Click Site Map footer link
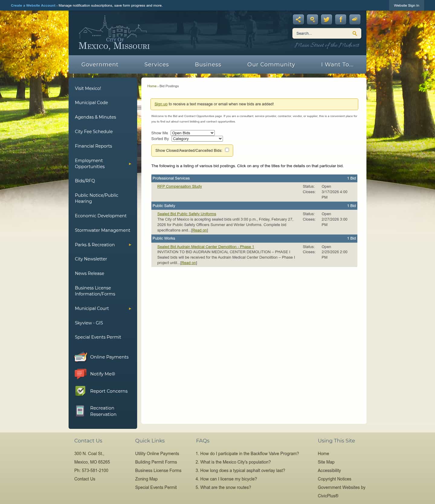The height and width of the screenshot is (504, 435). coord(326,462)
